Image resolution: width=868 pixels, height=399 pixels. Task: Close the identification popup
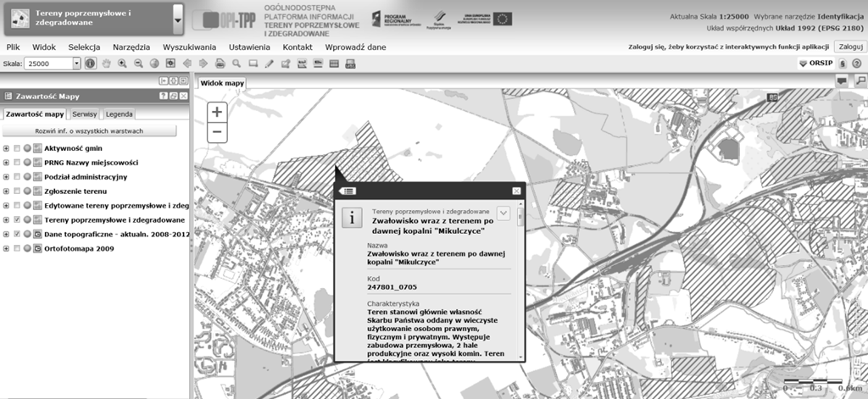(516, 191)
